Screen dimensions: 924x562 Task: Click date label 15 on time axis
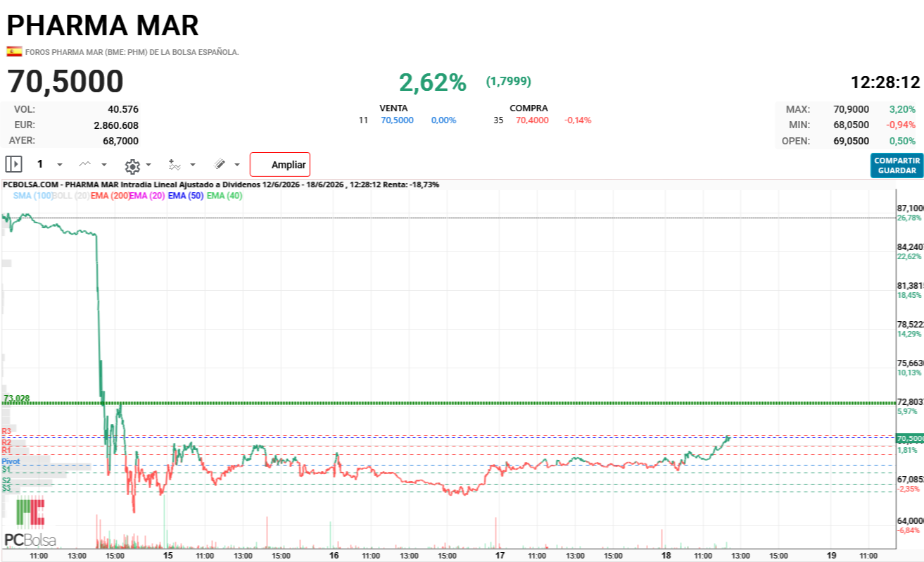coord(168,555)
